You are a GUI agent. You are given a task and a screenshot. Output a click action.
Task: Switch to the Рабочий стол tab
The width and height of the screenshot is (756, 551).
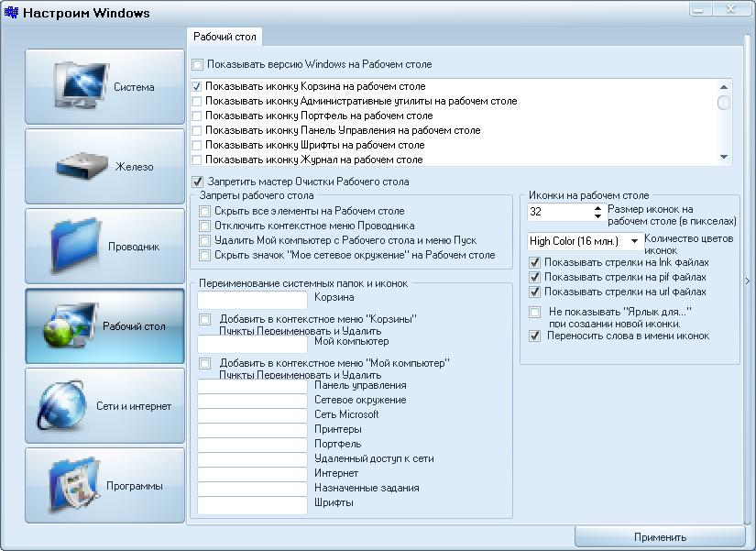(225, 37)
